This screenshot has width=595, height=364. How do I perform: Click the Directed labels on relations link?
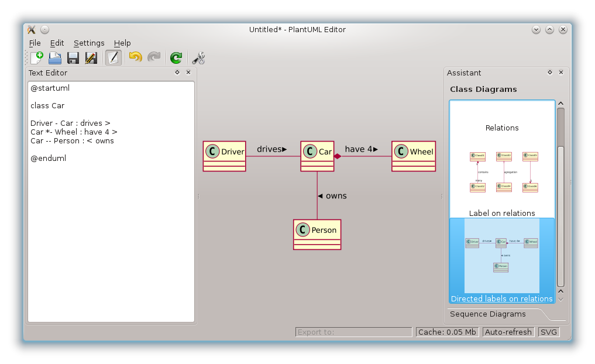point(501,298)
